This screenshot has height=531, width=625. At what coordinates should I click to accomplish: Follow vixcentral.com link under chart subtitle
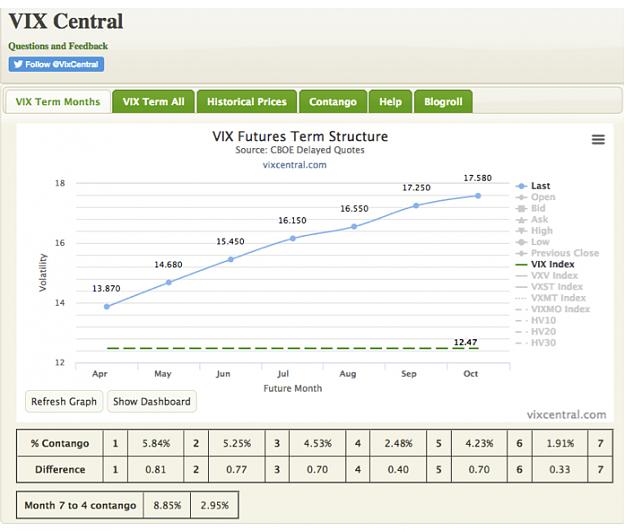[x=294, y=165]
